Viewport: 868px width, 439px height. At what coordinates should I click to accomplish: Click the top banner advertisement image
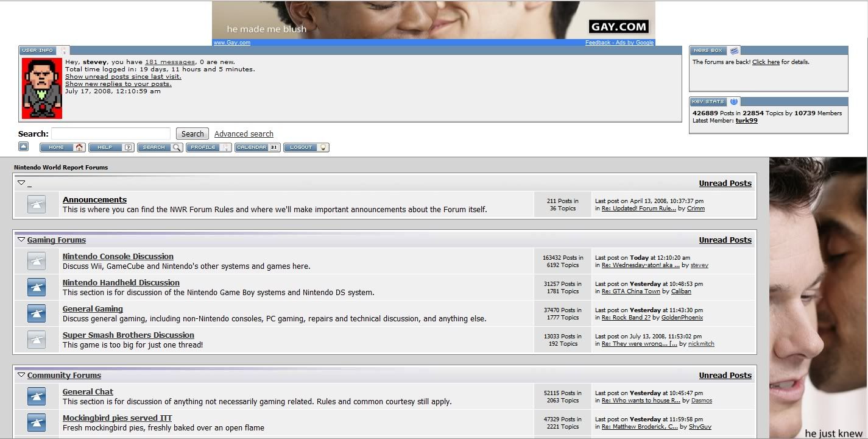(x=434, y=20)
